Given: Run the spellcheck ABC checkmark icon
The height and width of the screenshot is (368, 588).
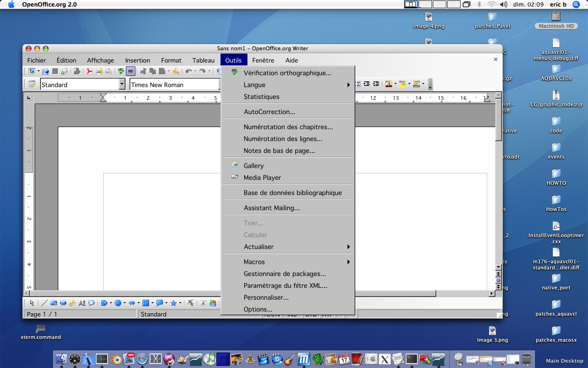Looking at the screenshot, I should tap(121, 71).
